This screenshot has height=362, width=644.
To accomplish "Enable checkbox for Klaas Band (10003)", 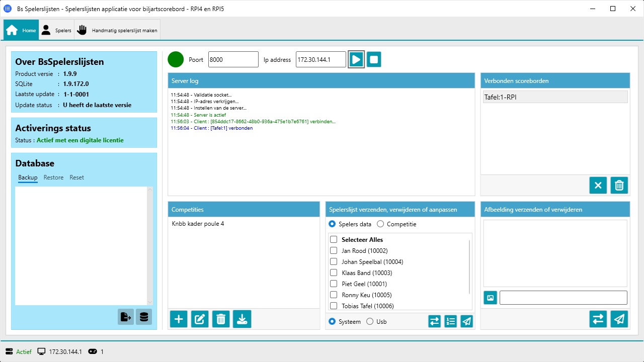I will point(334,273).
